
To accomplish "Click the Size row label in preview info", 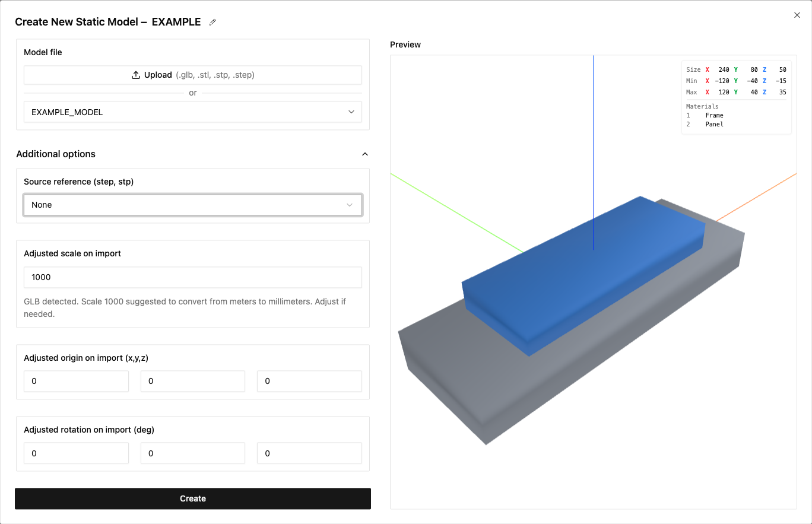I will click(x=693, y=69).
